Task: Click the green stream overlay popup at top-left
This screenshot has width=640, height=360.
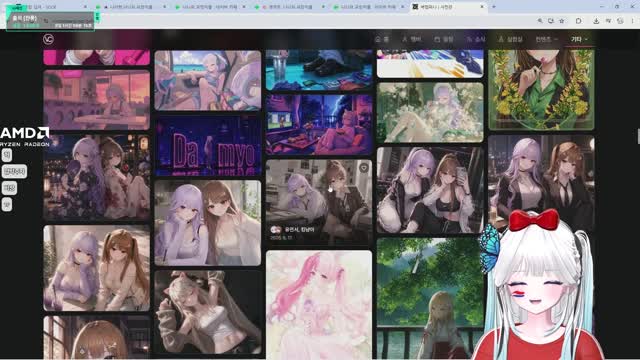Action: point(51,22)
